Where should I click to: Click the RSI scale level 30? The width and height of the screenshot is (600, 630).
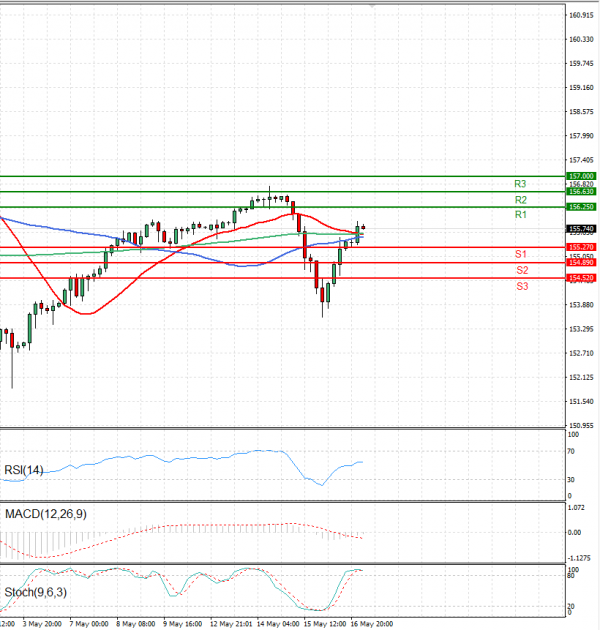click(x=571, y=480)
